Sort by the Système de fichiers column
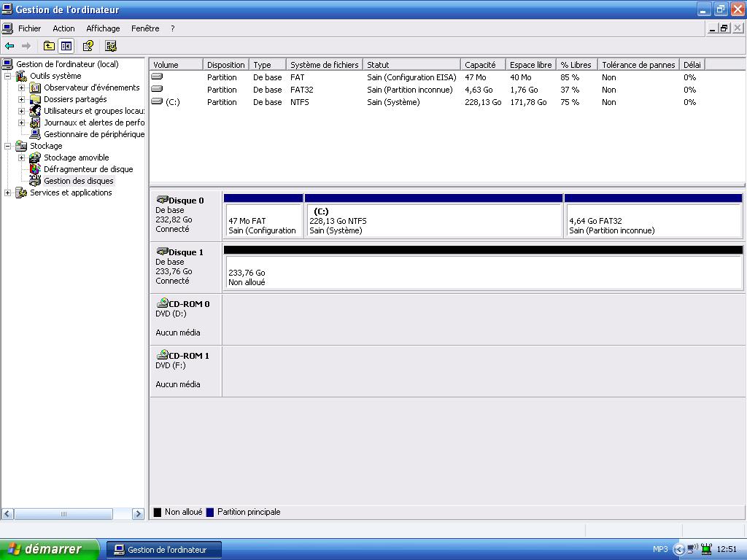Image resolution: width=747 pixels, height=560 pixels. (x=325, y=65)
